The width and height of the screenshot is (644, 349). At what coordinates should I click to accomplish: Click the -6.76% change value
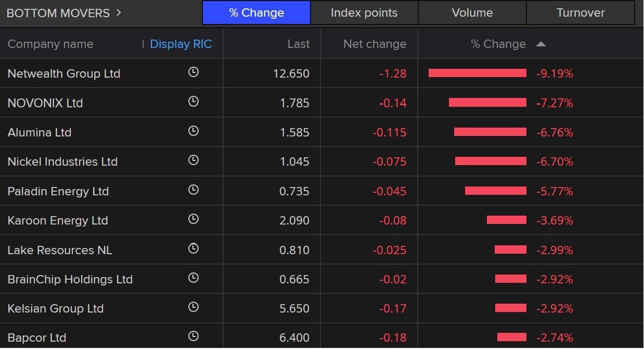(x=555, y=132)
